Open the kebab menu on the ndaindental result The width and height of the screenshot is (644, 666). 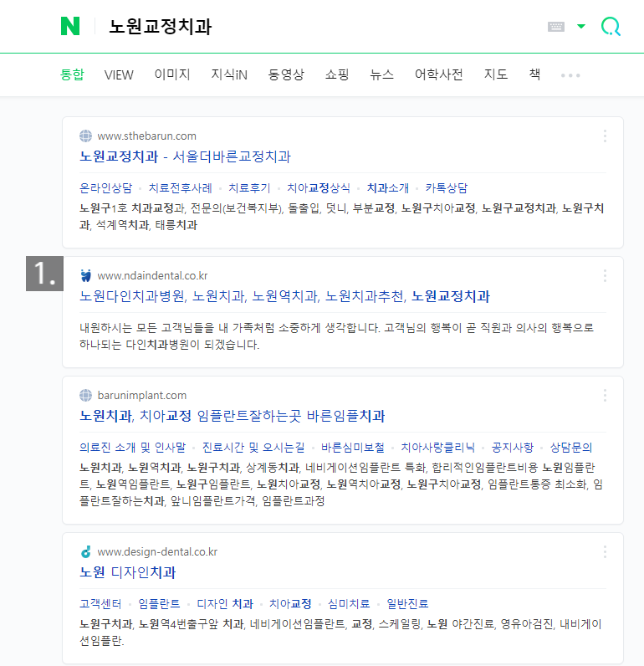tap(605, 275)
